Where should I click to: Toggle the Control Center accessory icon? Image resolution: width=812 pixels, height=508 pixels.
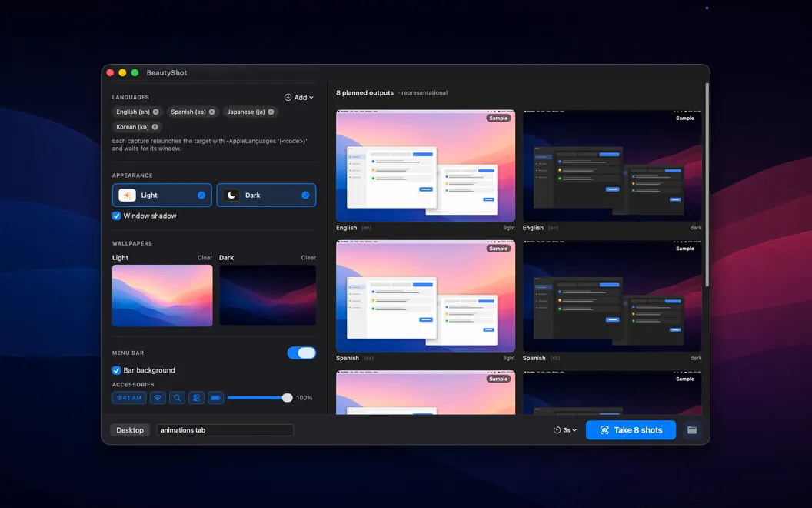(x=196, y=398)
